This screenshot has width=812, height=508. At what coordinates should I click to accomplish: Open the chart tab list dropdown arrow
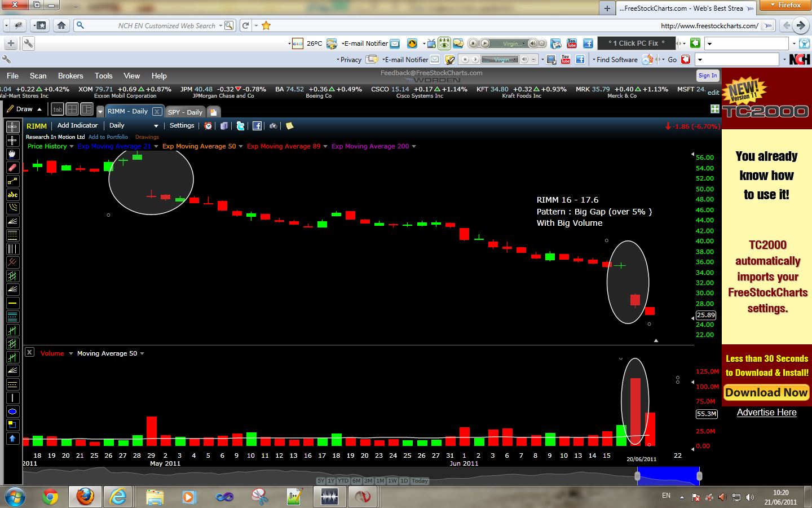100,112
